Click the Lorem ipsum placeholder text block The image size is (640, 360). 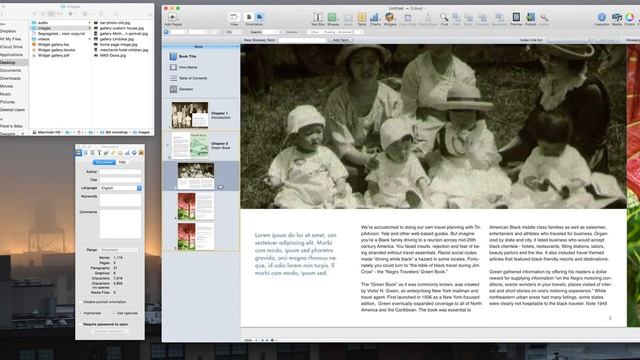coord(296,254)
